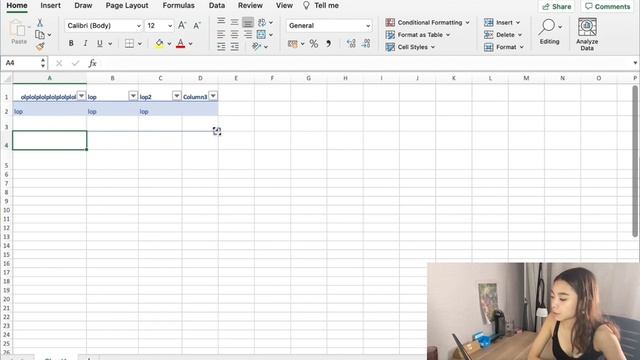Align cell text left
The image size is (640, 360).
[221, 34]
